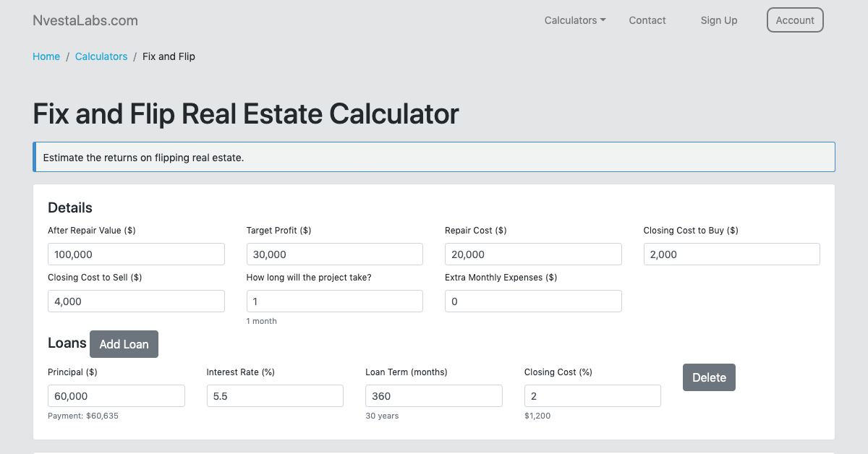Open the Account button
This screenshot has height=454, width=868.
795,20
